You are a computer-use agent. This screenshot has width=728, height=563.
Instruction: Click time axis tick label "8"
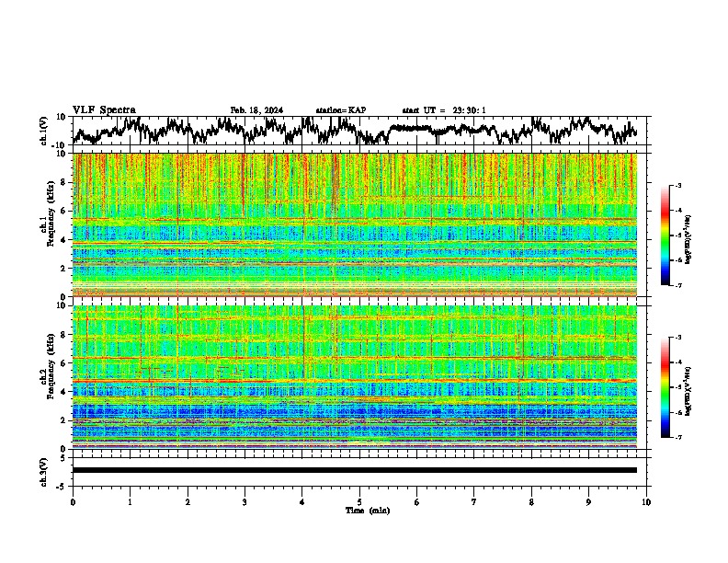pyautogui.click(x=531, y=502)
